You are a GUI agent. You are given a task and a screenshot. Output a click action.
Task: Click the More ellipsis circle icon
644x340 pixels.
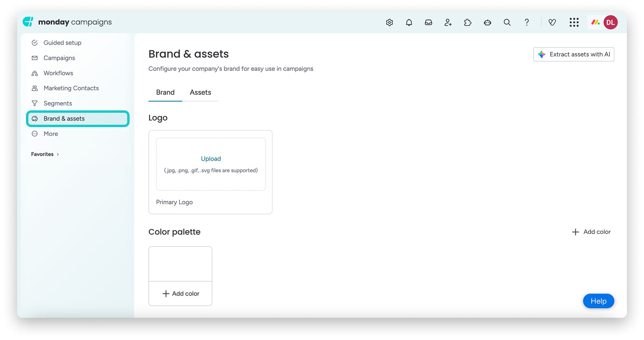(35, 134)
